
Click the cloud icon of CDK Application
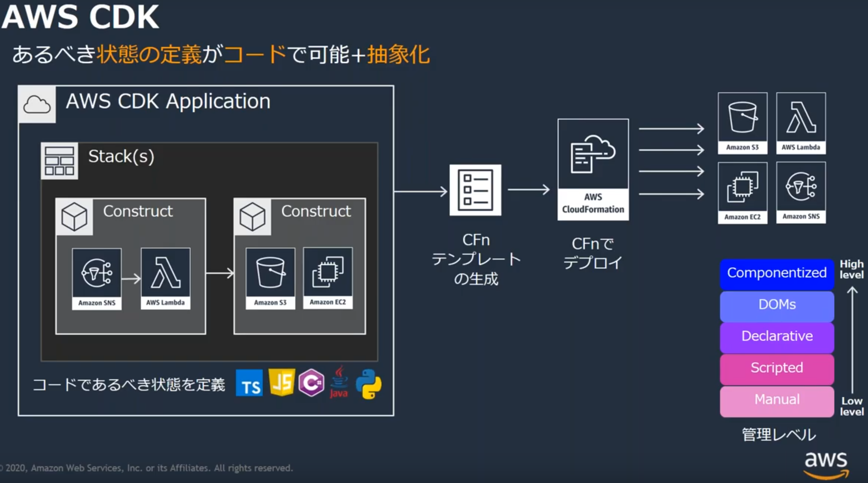click(x=37, y=104)
